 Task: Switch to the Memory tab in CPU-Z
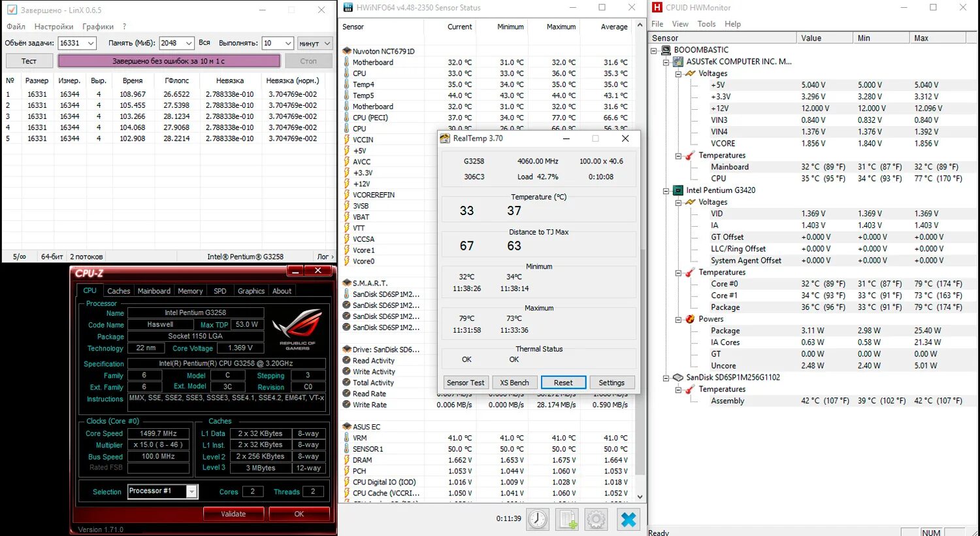(190, 291)
